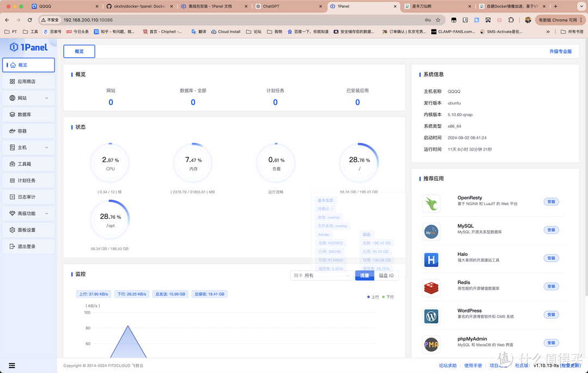Collapse sidebar using bottom-left menu icon

(12, 365)
